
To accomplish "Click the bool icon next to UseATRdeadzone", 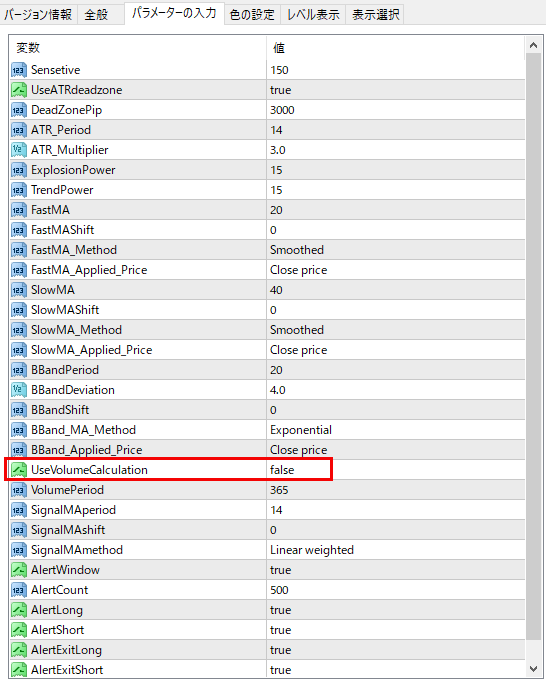I will (x=19, y=90).
